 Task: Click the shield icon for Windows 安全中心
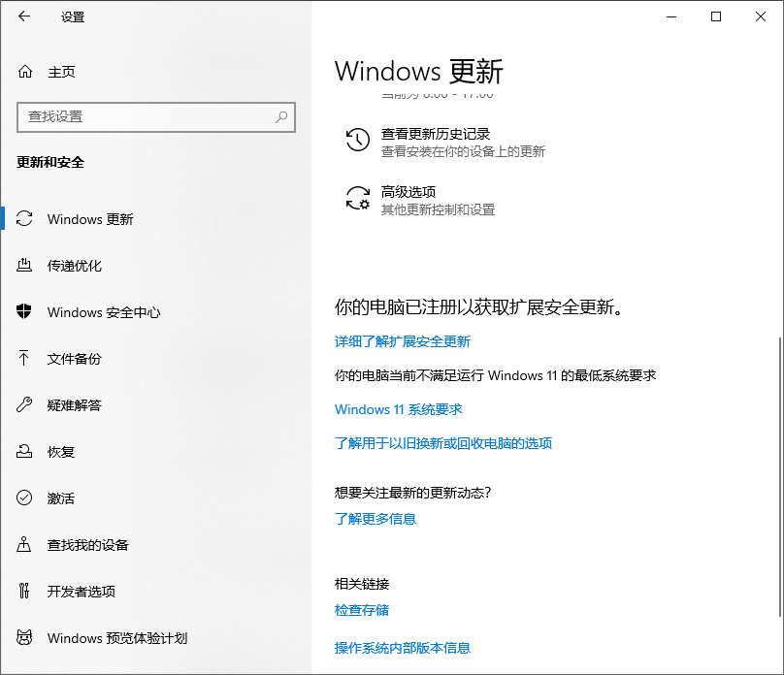pos(24,311)
